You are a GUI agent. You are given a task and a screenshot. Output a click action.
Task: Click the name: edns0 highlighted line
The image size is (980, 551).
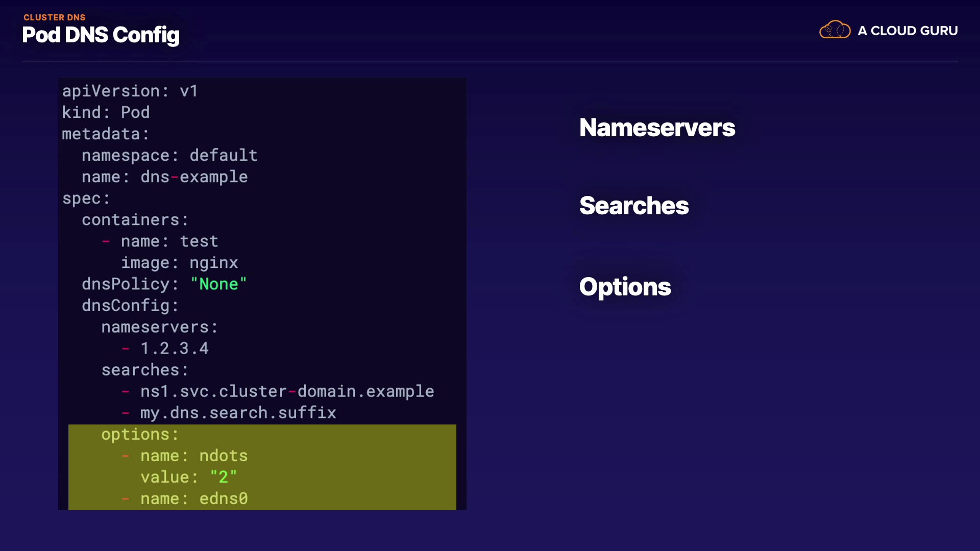[x=194, y=498]
